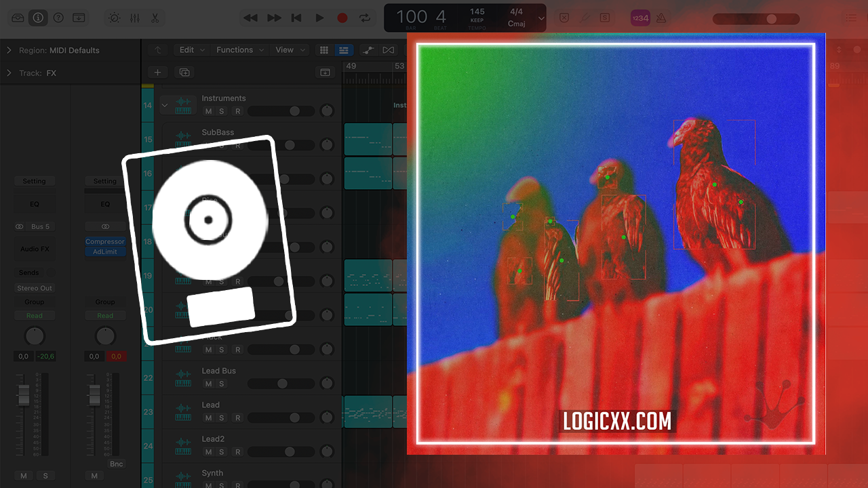Expand the Region: MIDI Defaults section
The width and height of the screenshot is (868, 488).
pos(9,50)
